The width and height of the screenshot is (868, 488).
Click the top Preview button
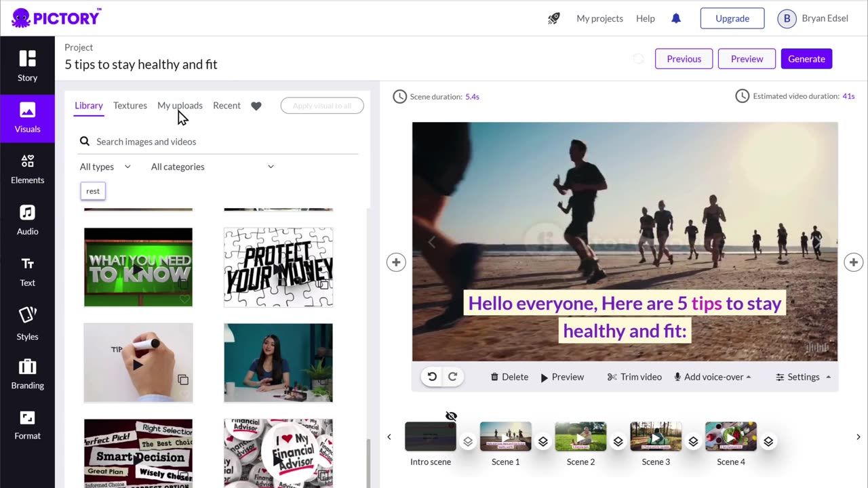click(x=747, y=59)
